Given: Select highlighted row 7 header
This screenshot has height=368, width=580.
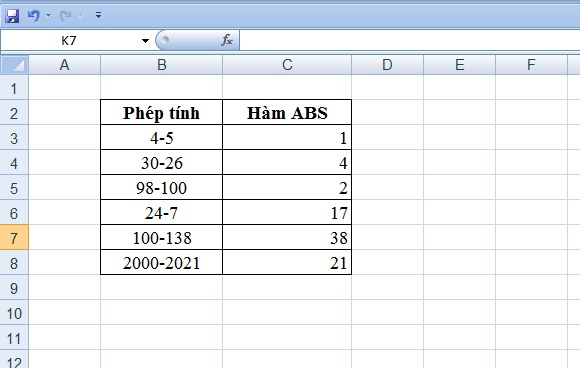Looking at the screenshot, I should 14,237.
